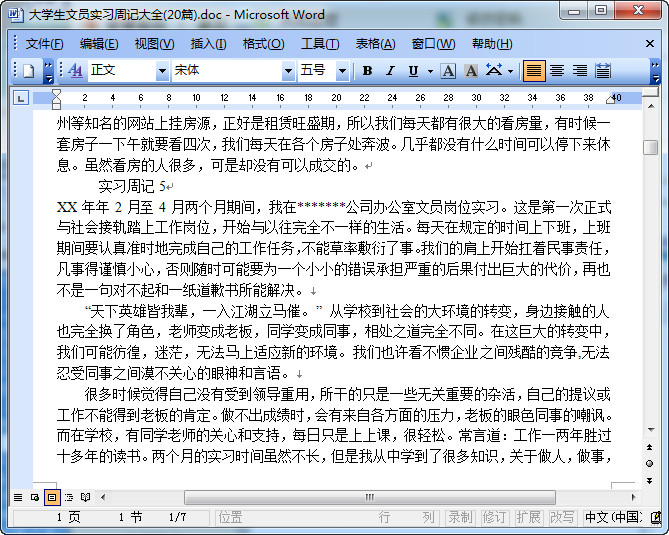The height and width of the screenshot is (535, 669).
Task: Click the first line indent marker on ruler
Action: [x=56, y=93]
